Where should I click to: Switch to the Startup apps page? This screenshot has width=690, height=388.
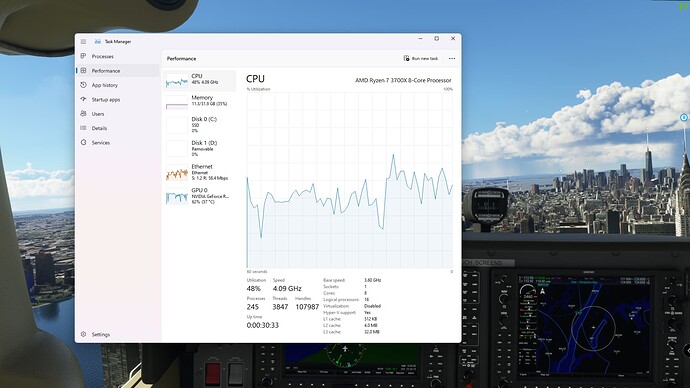[x=106, y=99]
